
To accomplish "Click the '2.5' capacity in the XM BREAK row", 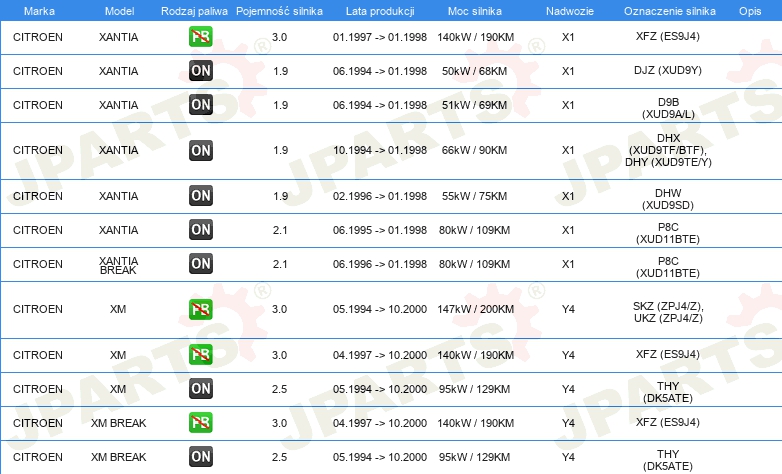I will tap(279, 457).
